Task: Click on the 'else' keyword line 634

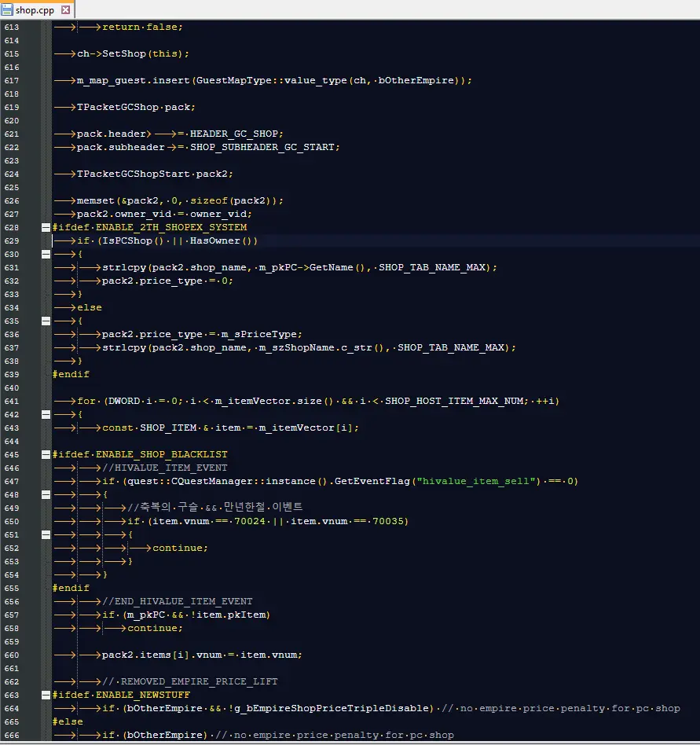Action: point(90,308)
